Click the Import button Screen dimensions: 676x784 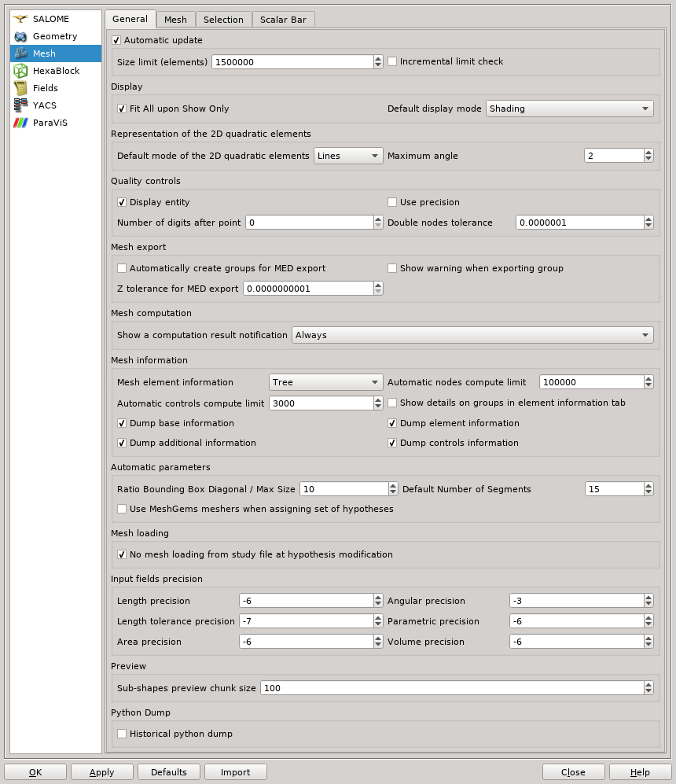235,772
